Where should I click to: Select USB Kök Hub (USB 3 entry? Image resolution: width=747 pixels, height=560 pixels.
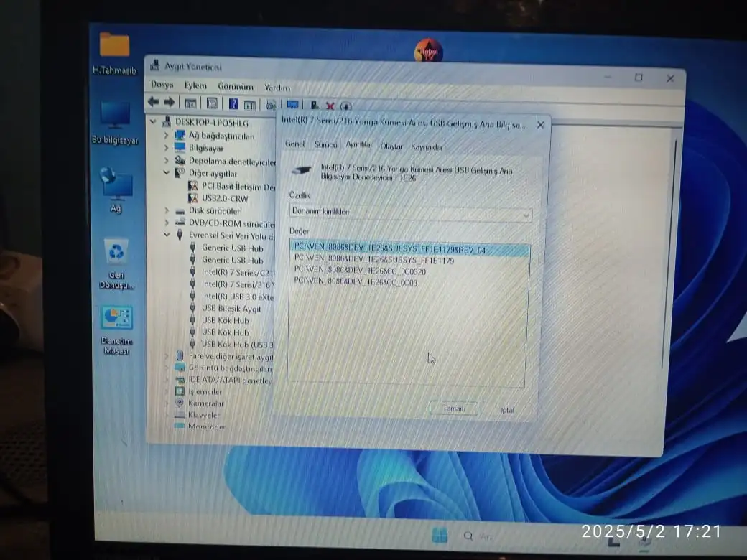[x=237, y=344]
